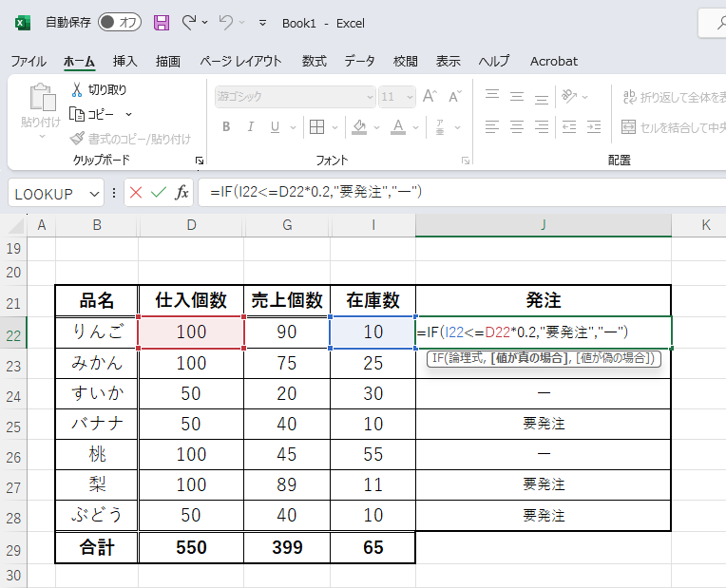Click the borders icon in font group
The width and height of the screenshot is (726, 588).
coord(317,127)
